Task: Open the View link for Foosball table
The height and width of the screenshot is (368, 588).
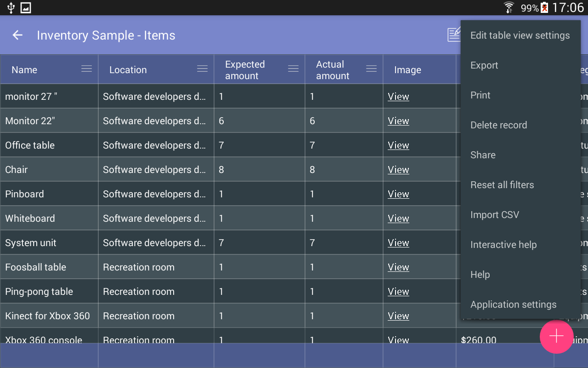Action: (x=398, y=267)
